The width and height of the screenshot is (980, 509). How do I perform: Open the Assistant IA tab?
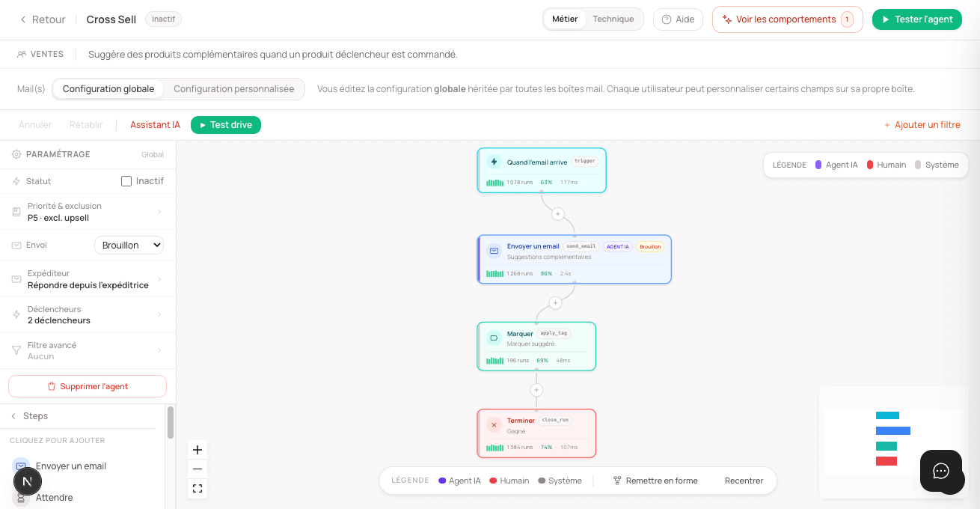[x=155, y=125]
